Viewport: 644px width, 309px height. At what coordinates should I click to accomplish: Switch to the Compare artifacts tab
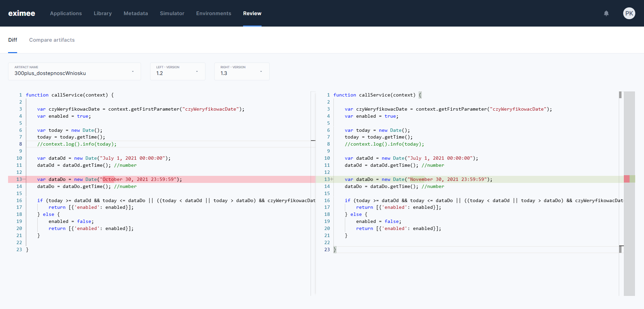click(52, 40)
